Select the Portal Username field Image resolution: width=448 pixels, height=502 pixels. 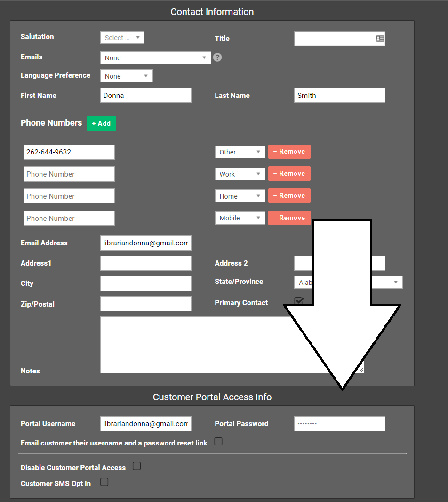point(146,424)
